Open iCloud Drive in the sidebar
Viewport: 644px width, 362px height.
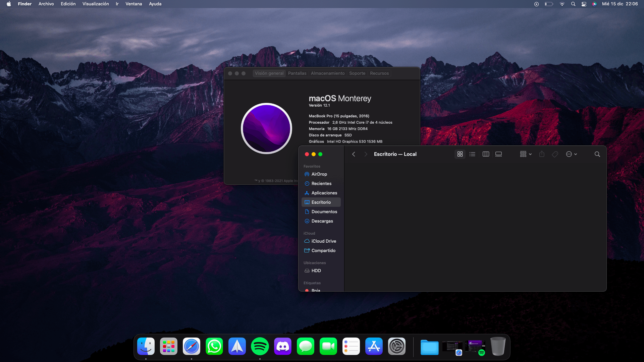point(321,241)
